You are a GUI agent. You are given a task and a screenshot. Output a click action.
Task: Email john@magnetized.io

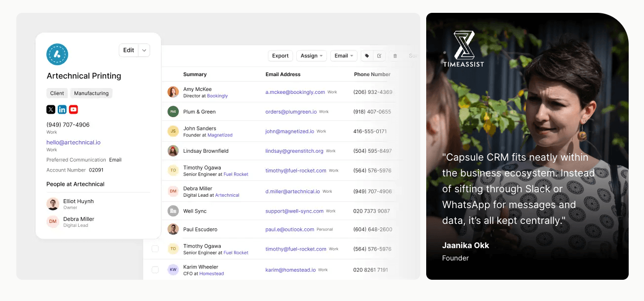click(290, 131)
